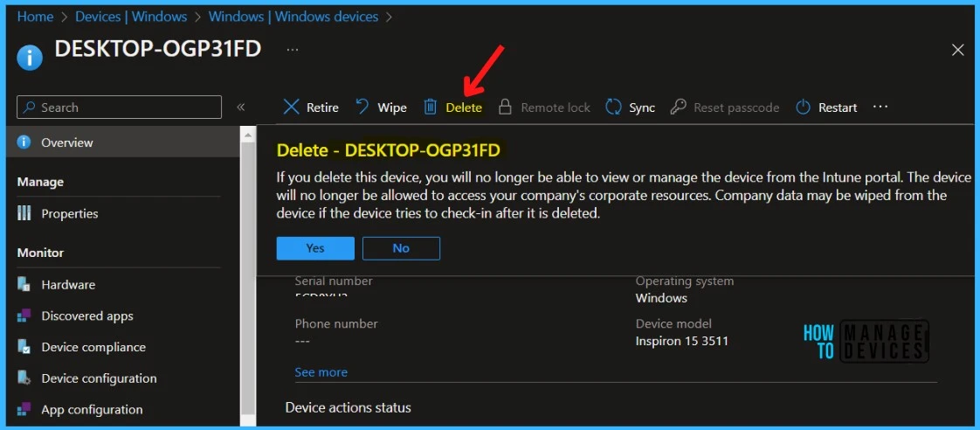Click the Sync circular arrows icon
980x430 pixels.
tap(613, 107)
